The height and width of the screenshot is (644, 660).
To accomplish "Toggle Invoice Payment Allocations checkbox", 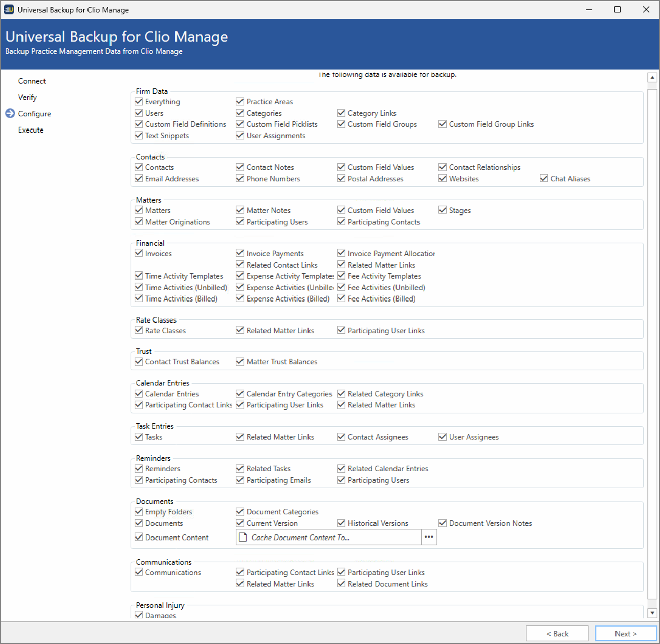I will click(x=341, y=253).
